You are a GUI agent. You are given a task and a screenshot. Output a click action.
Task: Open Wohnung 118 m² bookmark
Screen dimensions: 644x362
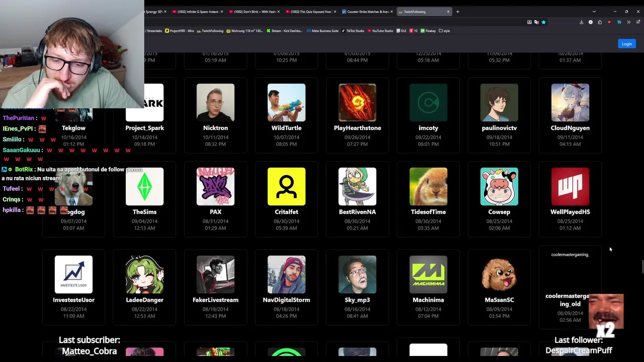tap(245, 31)
